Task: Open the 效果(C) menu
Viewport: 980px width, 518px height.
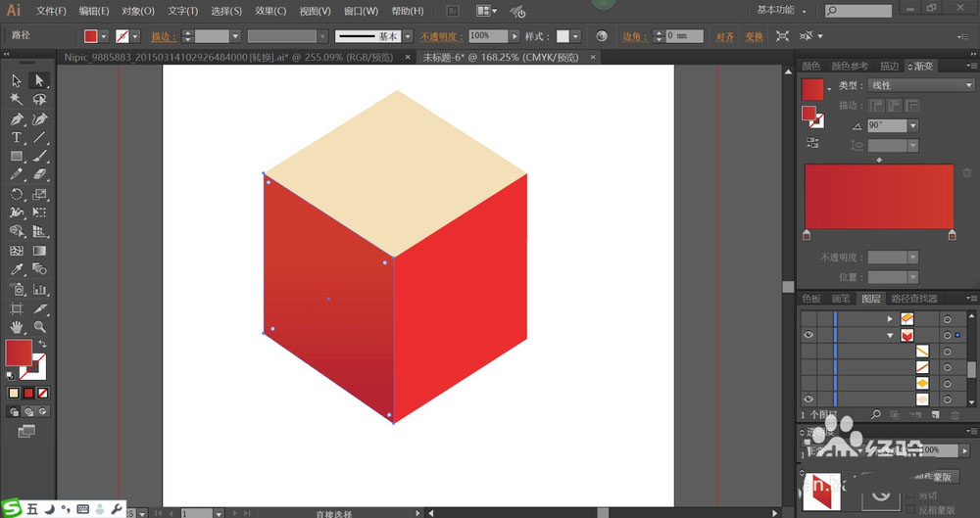Action: [x=270, y=11]
